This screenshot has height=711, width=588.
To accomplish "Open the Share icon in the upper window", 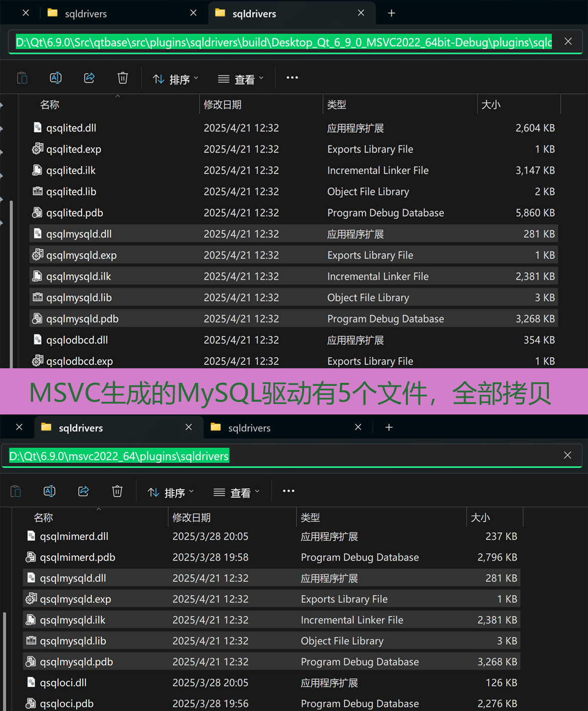I will (x=89, y=78).
